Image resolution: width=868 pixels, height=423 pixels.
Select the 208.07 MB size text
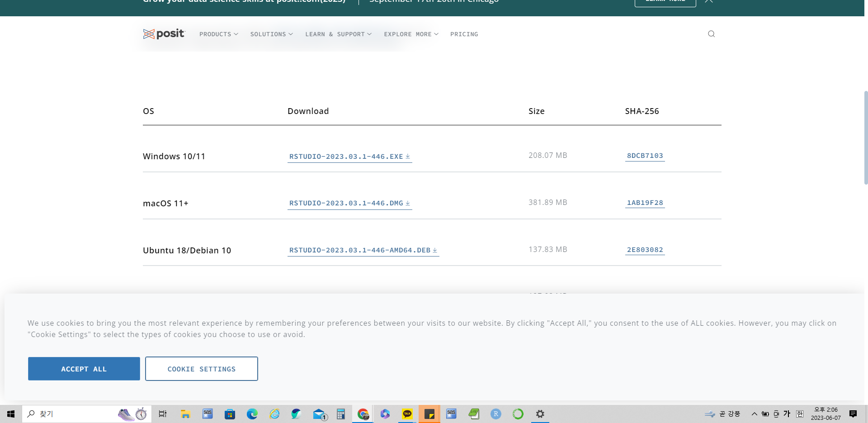click(547, 155)
